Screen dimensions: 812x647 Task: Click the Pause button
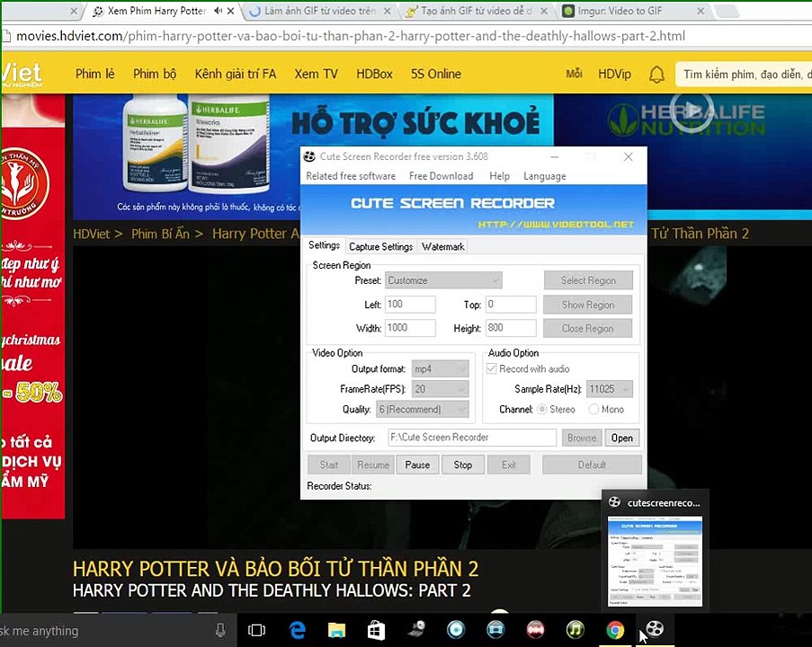[x=417, y=465]
